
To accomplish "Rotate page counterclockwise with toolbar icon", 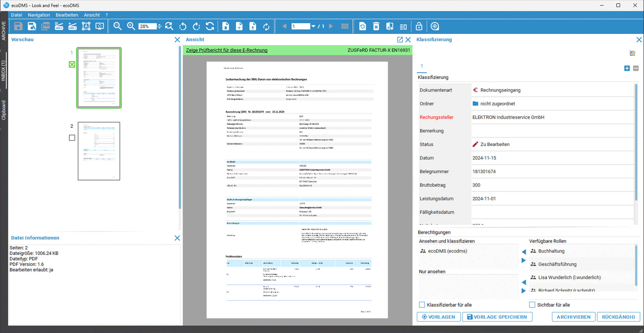I will click(183, 26).
